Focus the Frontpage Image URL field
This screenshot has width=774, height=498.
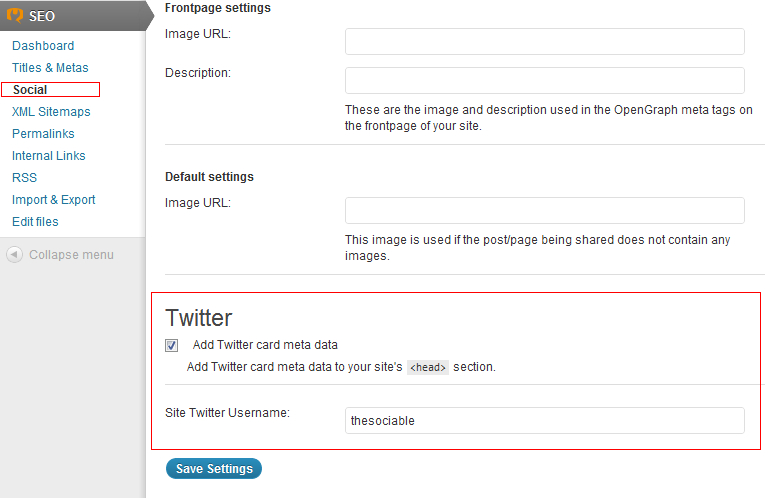pos(544,41)
